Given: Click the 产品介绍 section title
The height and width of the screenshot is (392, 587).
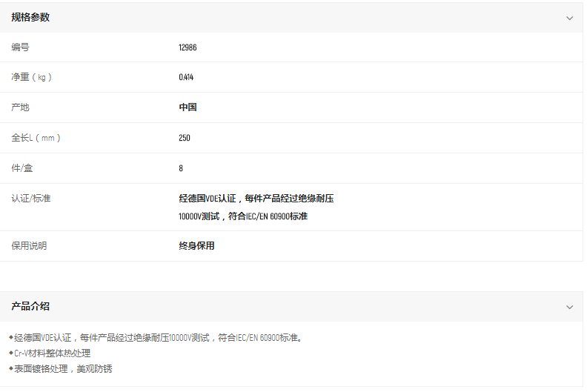Looking at the screenshot, I should [x=30, y=306].
